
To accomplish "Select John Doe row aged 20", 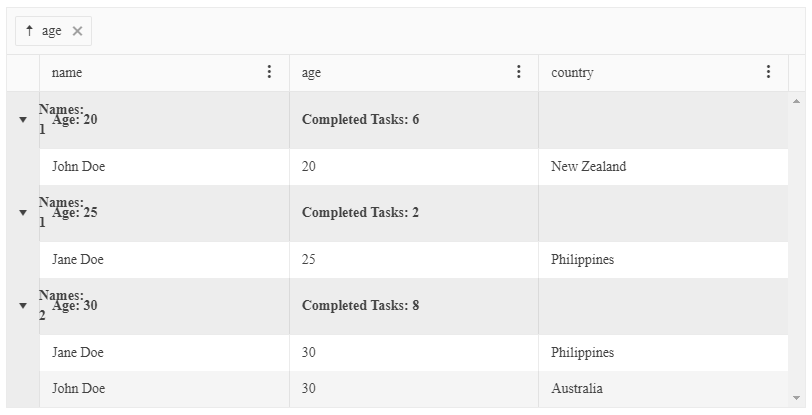I will coord(79,167).
